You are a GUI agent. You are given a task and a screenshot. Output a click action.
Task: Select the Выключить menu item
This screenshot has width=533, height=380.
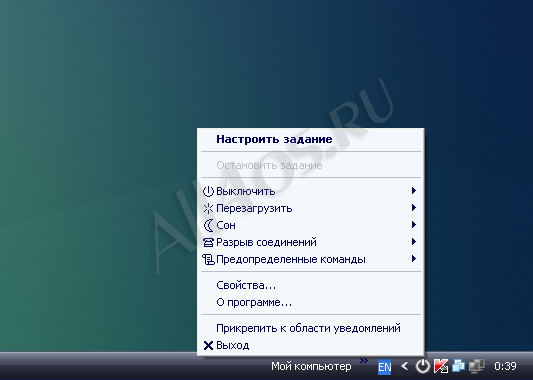point(310,191)
